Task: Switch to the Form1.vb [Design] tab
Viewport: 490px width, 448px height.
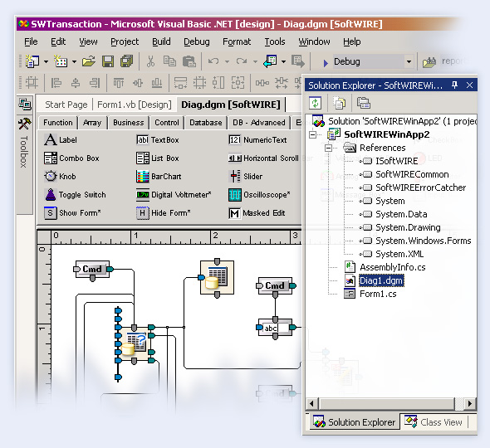Action: 135,105
